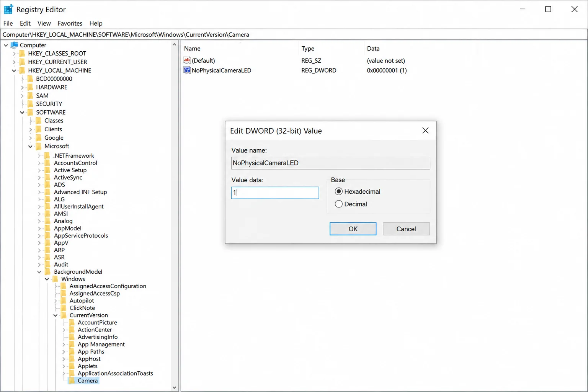Image resolution: width=588 pixels, height=392 pixels.
Task: Click the Registry Editor app icon in title bar
Action: [x=8, y=9]
